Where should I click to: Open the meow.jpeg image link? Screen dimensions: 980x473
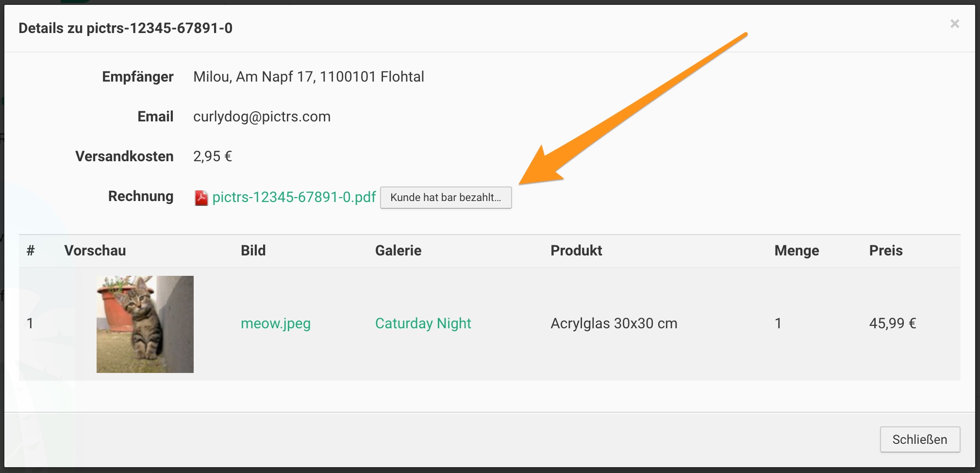275,323
